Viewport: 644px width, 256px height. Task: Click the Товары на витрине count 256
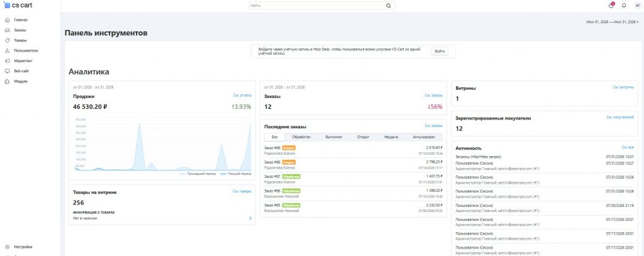[x=79, y=203]
